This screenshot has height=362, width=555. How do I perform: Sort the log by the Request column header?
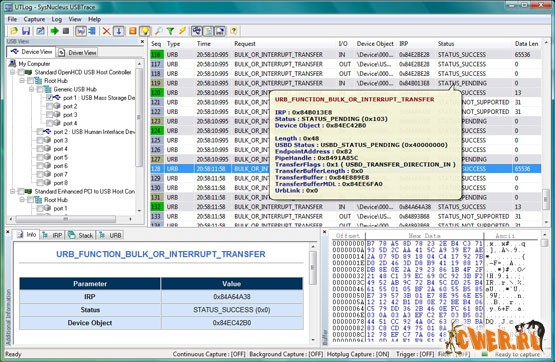click(x=245, y=44)
